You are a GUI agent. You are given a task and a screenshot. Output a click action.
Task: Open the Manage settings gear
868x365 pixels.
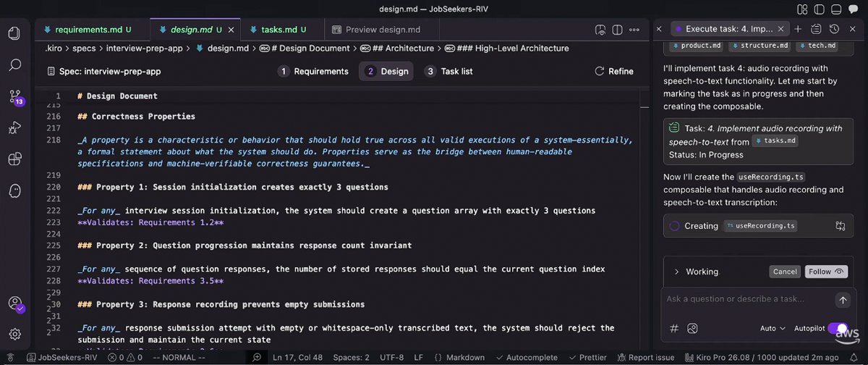point(14,334)
